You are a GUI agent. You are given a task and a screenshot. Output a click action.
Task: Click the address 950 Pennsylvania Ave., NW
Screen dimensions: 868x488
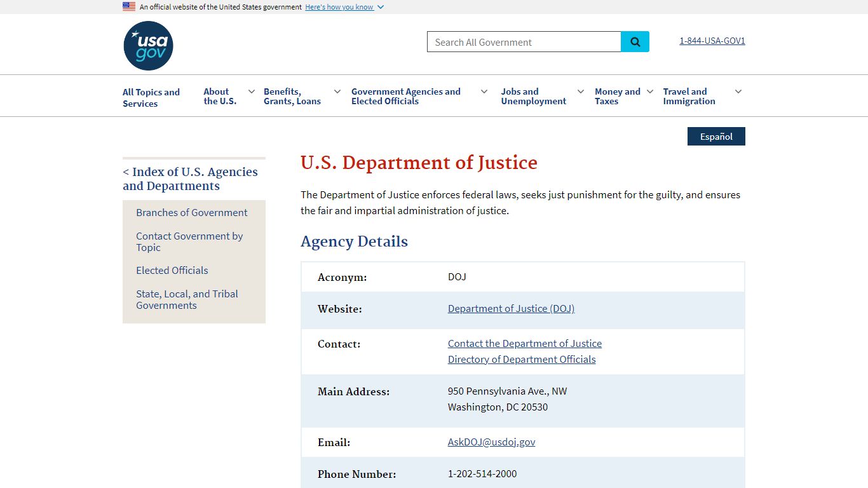(508, 391)
